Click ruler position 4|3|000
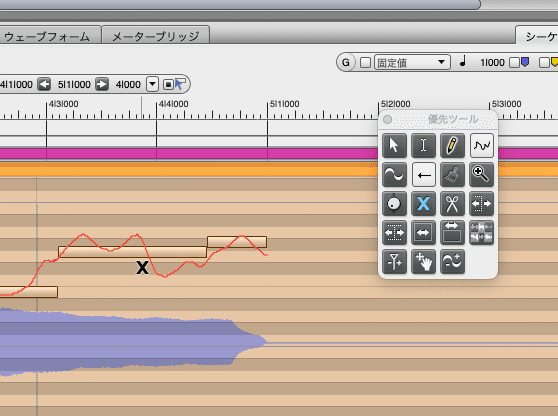 tap(63, 104)
